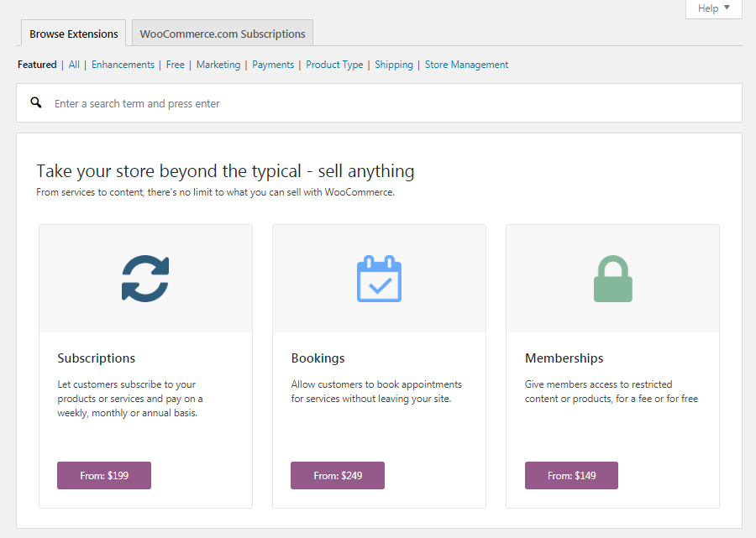This screenshot has width=756, height=538.
Task: Filter extensions by Shipping
Action: pos(394,64)
